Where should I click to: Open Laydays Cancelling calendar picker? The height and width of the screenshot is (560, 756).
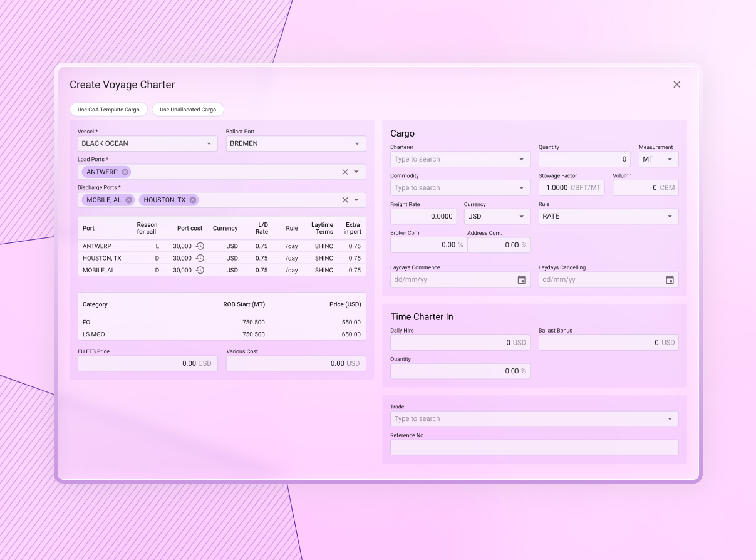[670, 280]
